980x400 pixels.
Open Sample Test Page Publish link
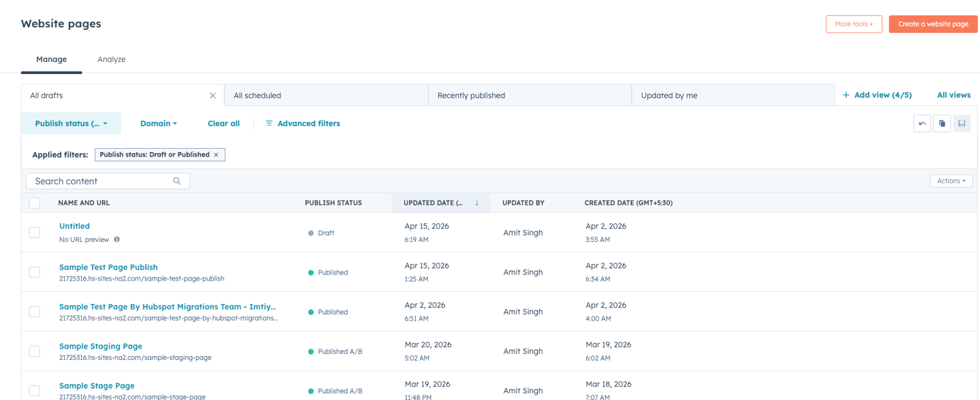109,267
